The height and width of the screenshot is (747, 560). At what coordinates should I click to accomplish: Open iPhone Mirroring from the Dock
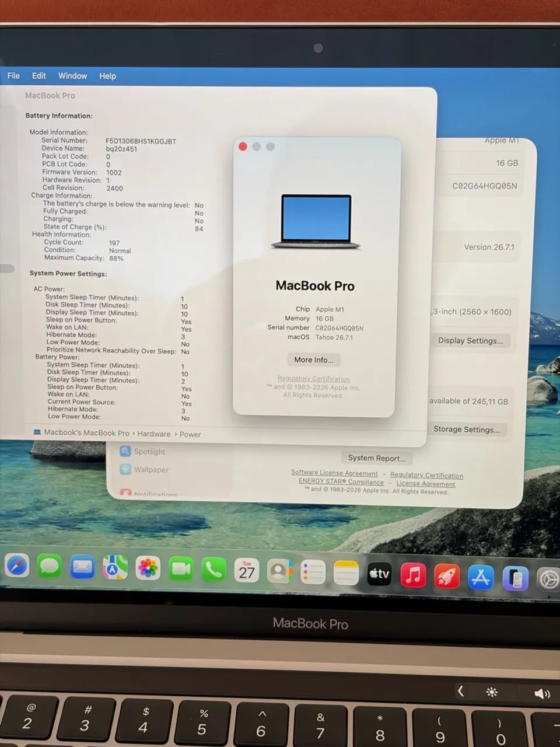515,579
